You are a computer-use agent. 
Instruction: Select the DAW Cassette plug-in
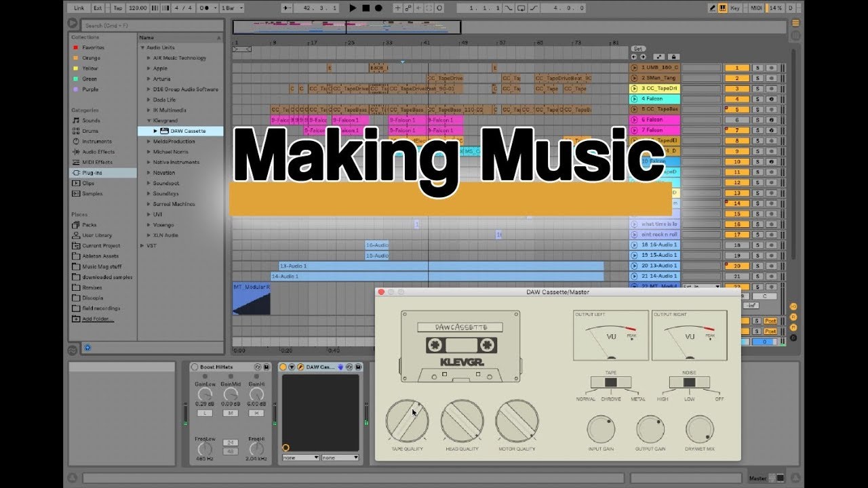pyautogui.click(x=187, y=131)
